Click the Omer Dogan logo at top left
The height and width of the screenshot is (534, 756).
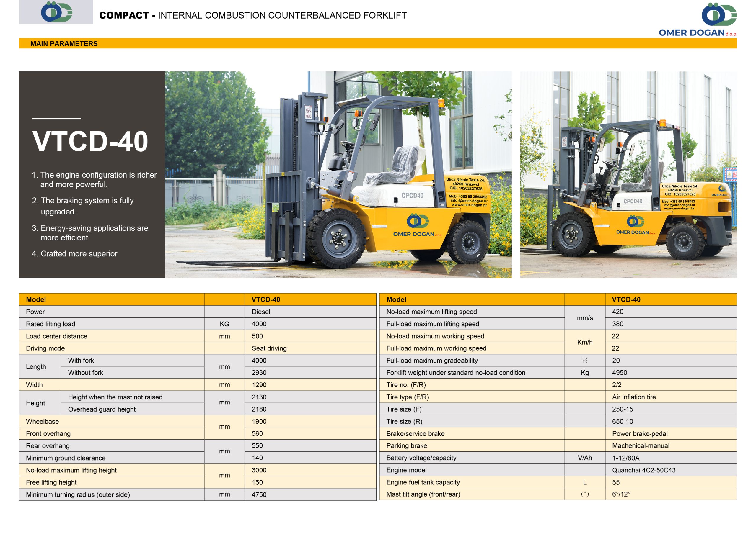56,12
